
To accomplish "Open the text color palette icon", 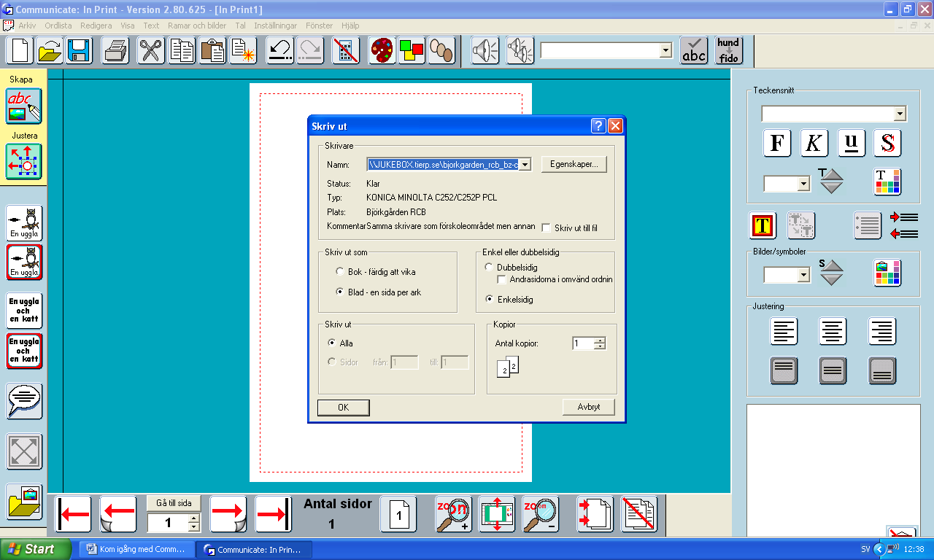I will [x=887, y=182].
